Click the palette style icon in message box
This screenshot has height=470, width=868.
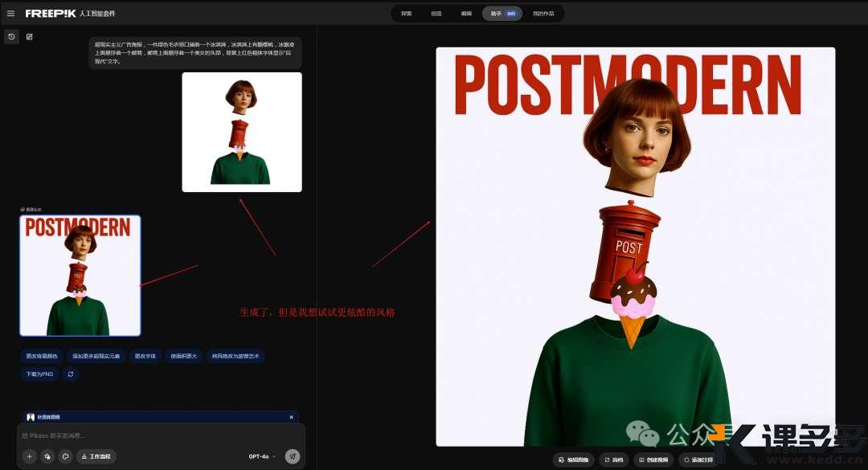point(66,456)
